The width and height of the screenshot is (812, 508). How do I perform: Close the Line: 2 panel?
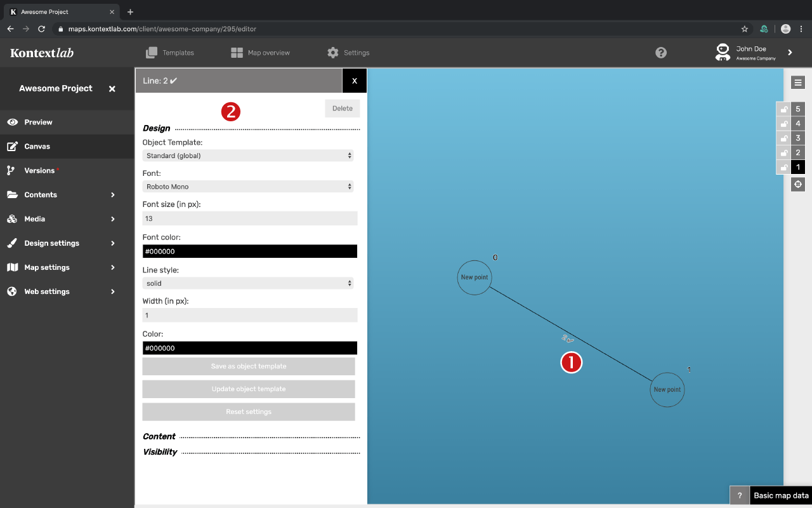point(355,81)
